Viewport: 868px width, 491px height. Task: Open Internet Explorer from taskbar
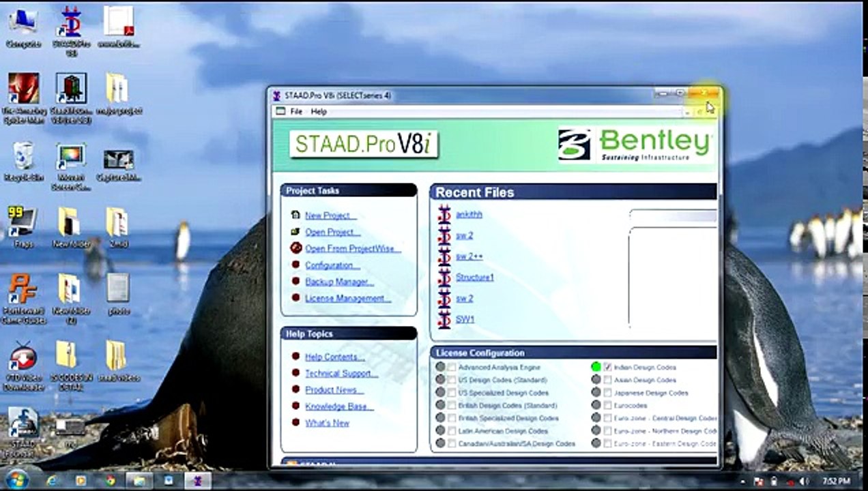click(52, 481)
